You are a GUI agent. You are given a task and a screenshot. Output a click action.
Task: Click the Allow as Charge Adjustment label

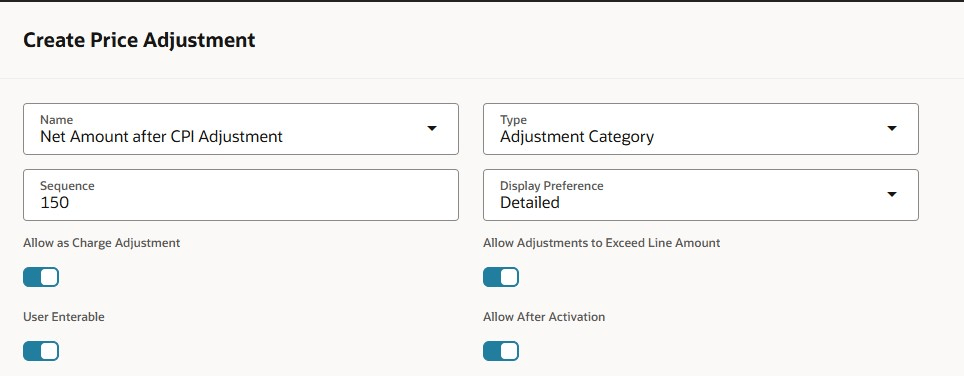(x=101, y=243)
